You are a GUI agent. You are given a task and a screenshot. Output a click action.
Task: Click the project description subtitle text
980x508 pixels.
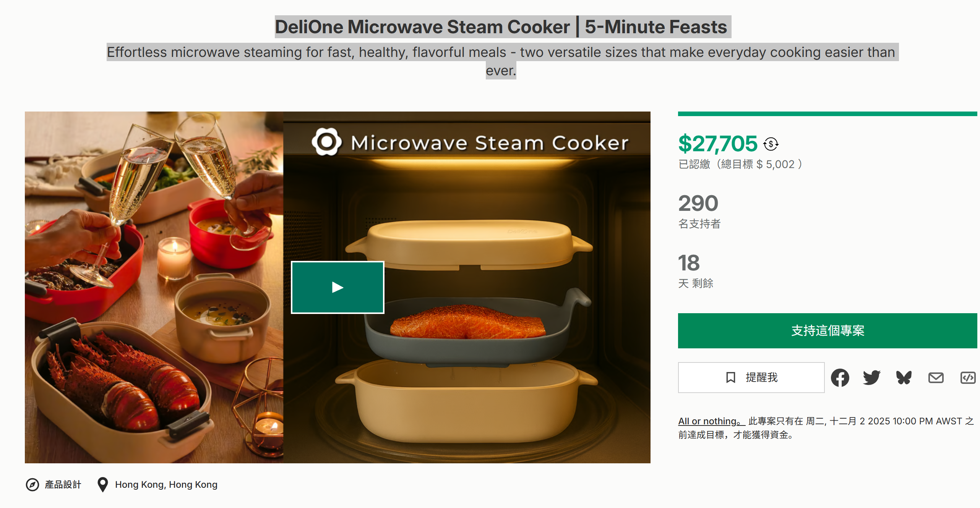pyautogui.click(x=501, y=53)
